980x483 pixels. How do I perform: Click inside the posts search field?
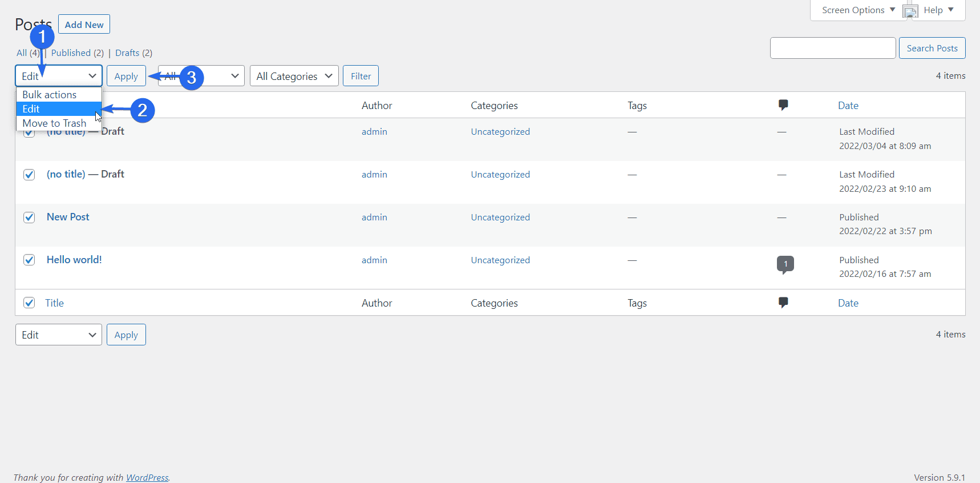tap(832, 49)
